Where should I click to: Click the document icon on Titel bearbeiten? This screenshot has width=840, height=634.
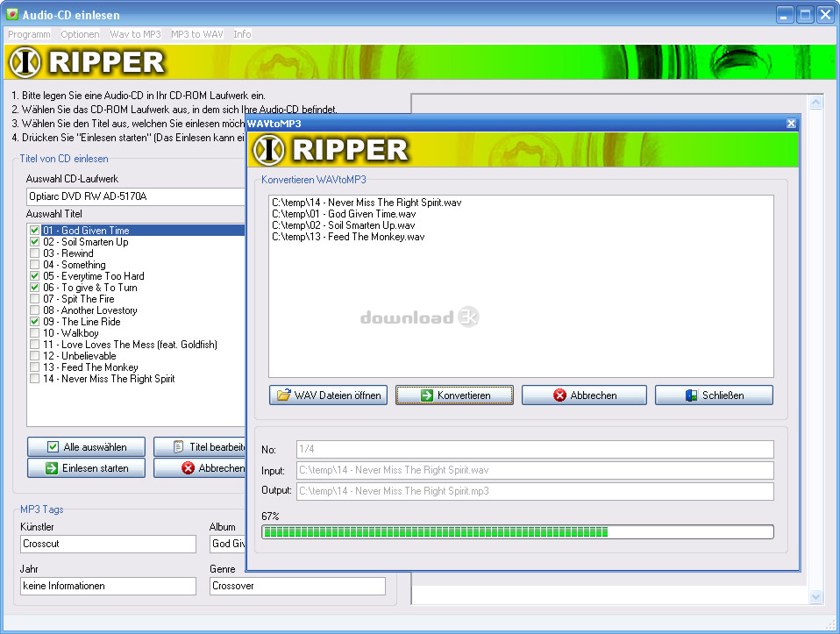point(179,447)
